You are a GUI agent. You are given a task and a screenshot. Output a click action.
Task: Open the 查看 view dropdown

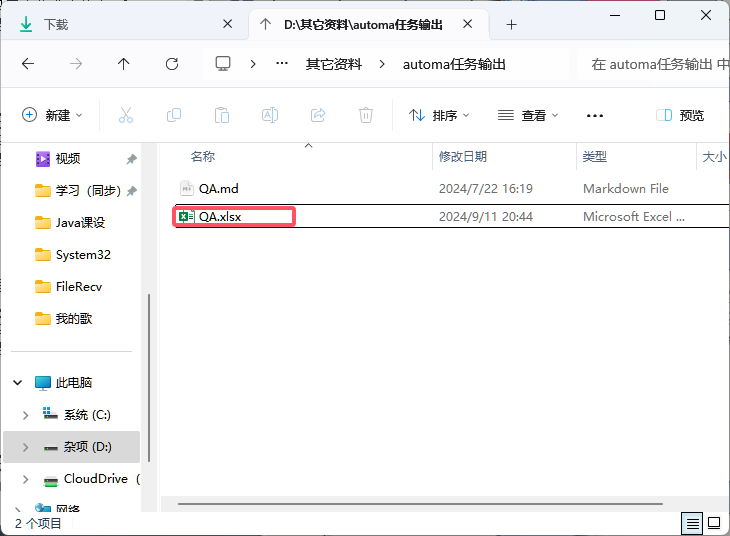pos(527,115)
